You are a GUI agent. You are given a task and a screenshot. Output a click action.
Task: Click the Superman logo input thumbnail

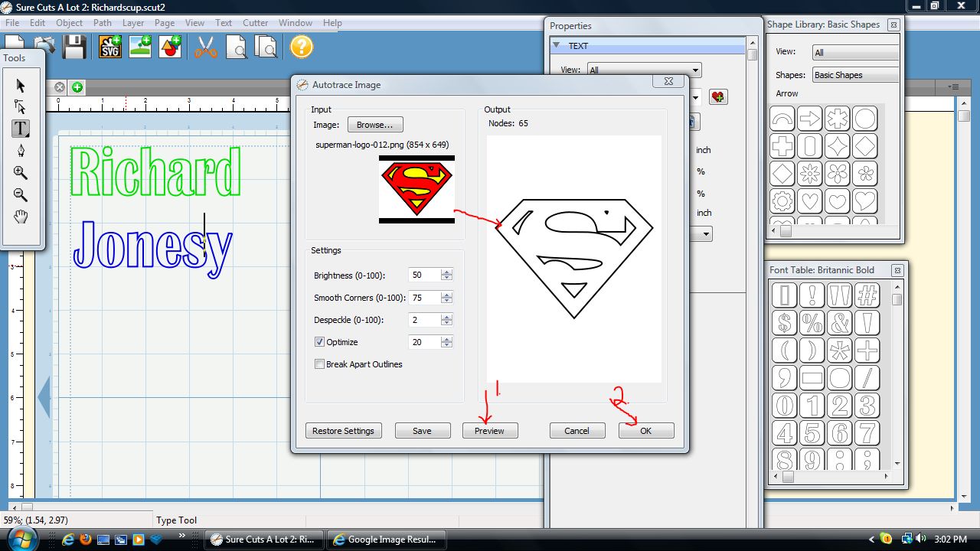(416, 190)
